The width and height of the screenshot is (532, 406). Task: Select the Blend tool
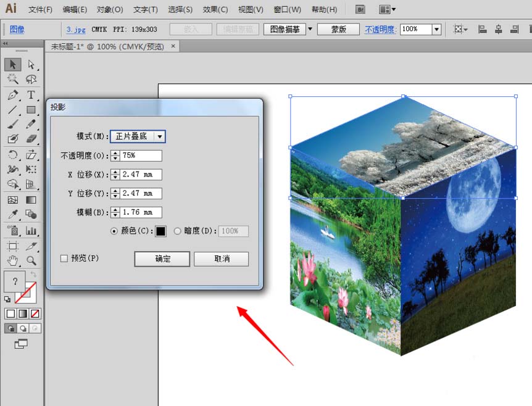(31, 214)
